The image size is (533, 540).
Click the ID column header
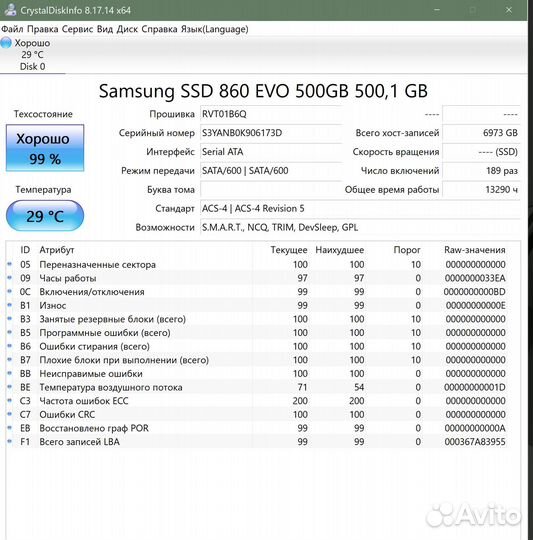point(25,250)
